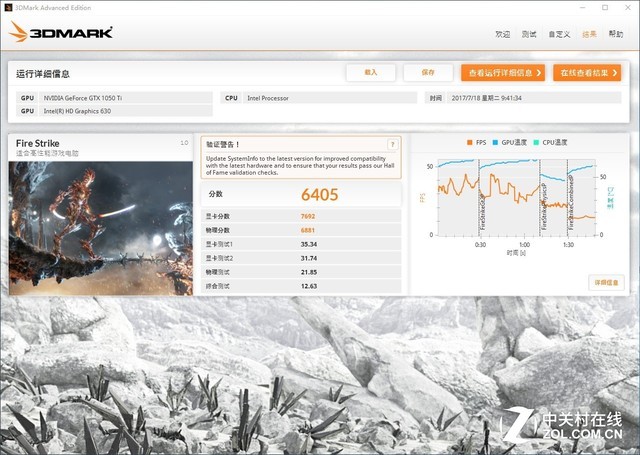
Task: Click the 运行详细信息 heading
Action: pos(43,74)
